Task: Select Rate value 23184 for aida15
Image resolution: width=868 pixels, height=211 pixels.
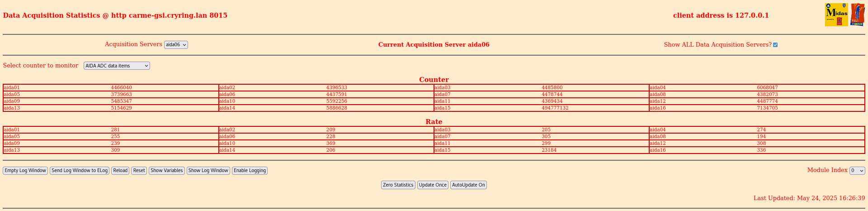Action: [549, 150]
